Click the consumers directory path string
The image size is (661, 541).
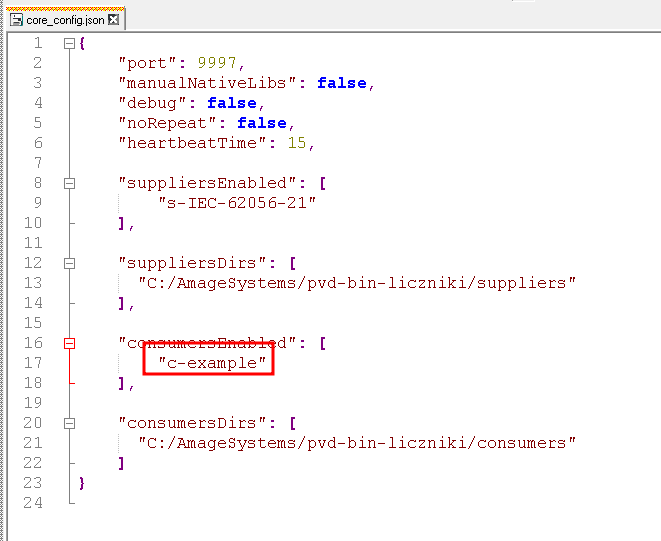pyautogui.click(x=357, y=443)
